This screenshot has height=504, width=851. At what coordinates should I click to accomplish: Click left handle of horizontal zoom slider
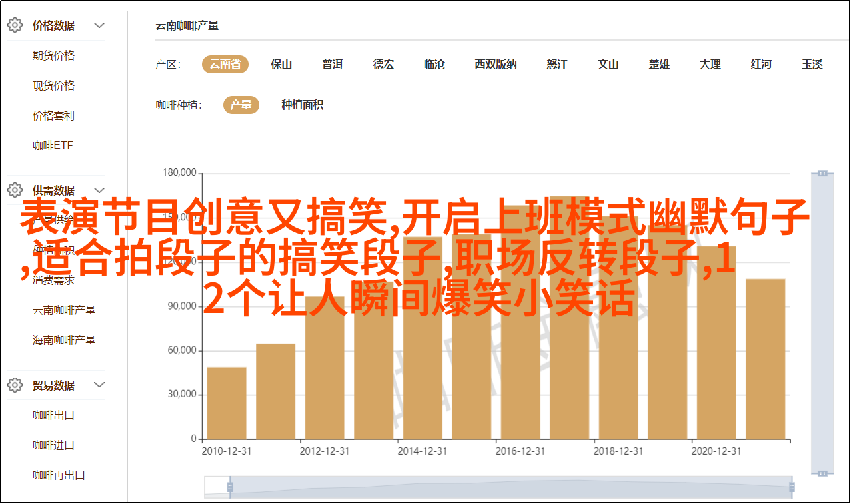[x=230, y=487]
